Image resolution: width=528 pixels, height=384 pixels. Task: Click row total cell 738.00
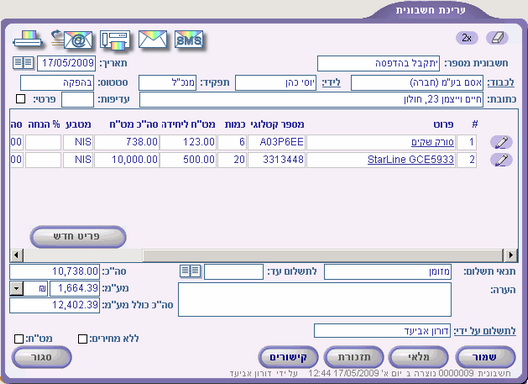pyautogui.click(x=127, y=142)
